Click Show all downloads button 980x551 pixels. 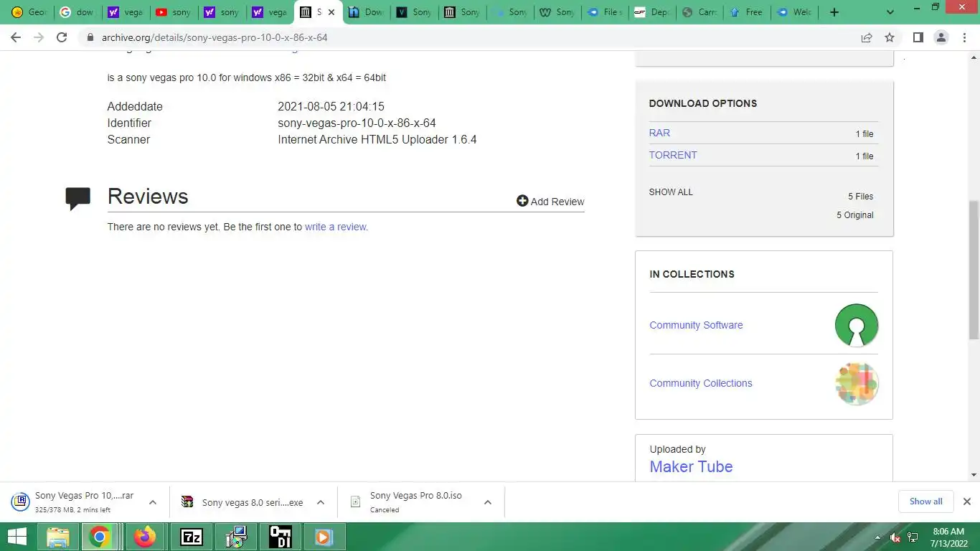pyautogui.click(x=925, y=501)
